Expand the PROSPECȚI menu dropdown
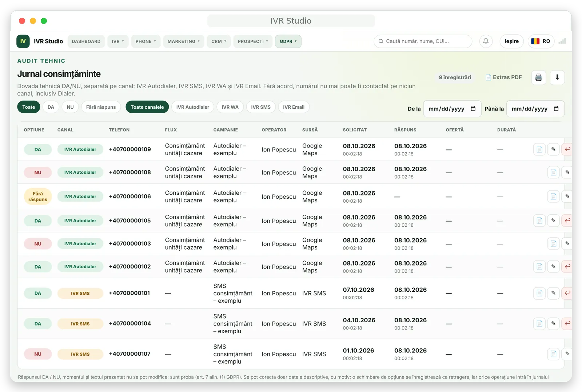Viewport: 582px width, 392px height. click(253, 41)
